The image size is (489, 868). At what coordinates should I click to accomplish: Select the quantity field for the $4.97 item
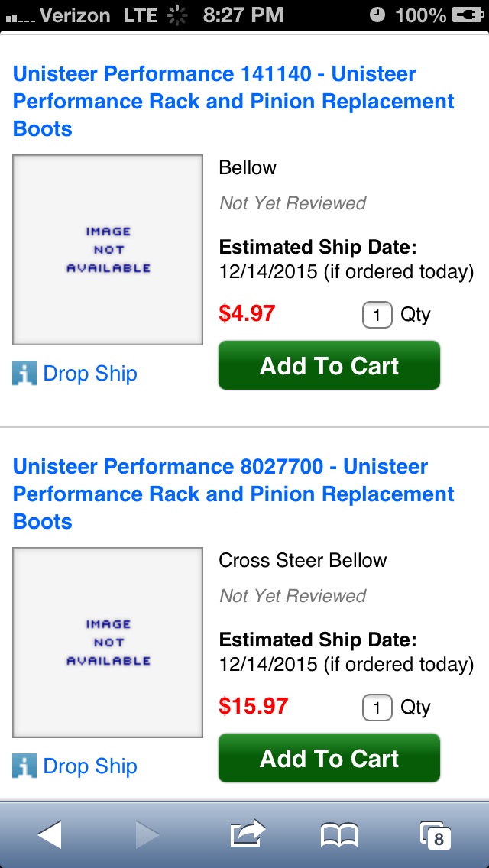point(377,315)
